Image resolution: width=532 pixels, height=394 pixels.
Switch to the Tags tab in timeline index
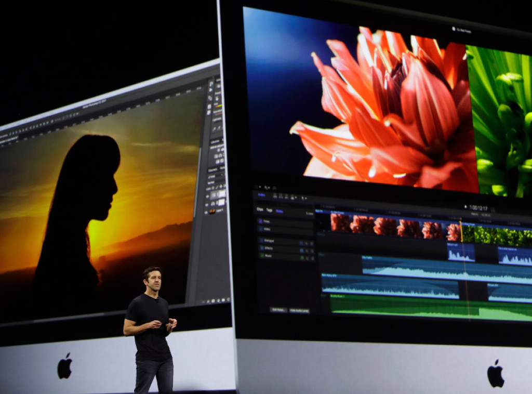269,210
